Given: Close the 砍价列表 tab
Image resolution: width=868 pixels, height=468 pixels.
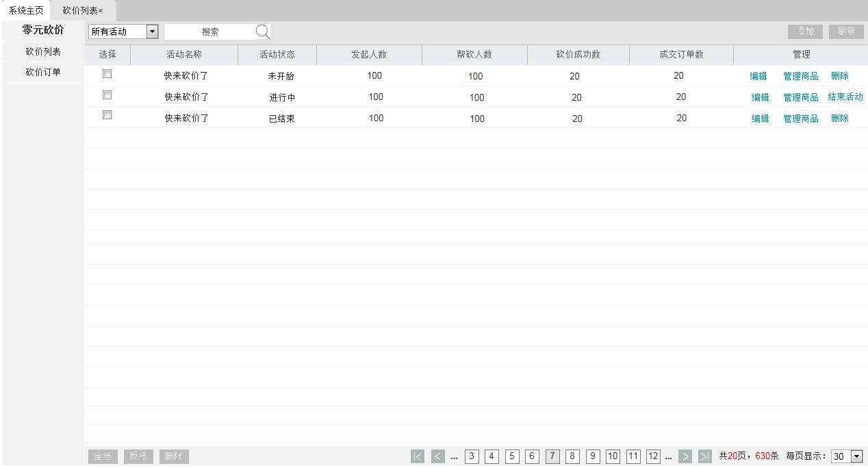Looking at the screenshot, I should [101, 11].
